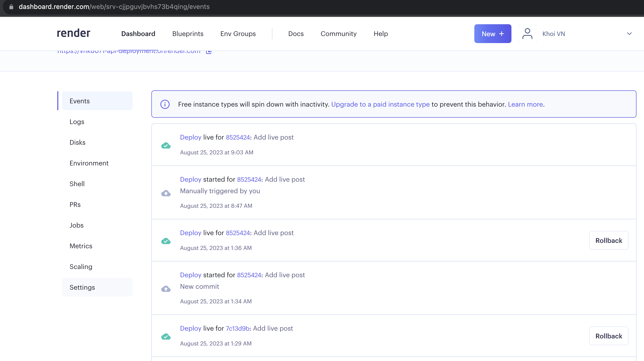Open the Dashboard nav item
The height and width of the screenshot is (361, 644).
coord(138,34)
